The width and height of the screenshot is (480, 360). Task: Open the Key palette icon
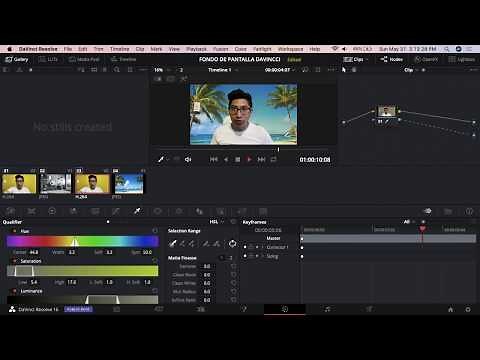pos(221,211)
